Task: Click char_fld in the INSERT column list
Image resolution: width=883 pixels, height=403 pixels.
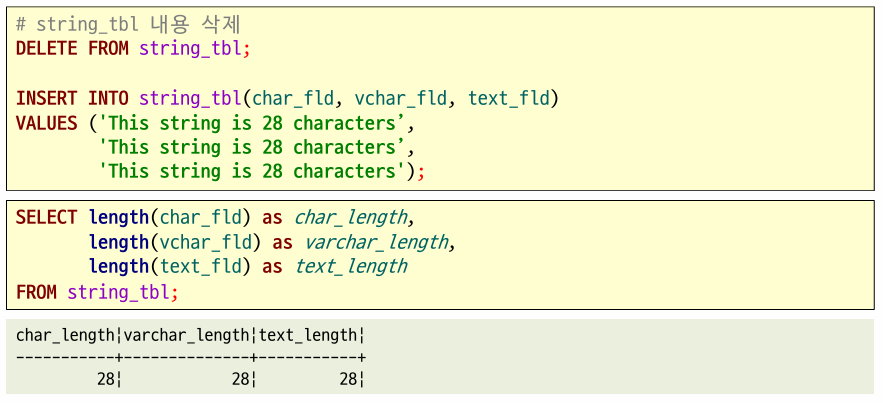Action: point(293,99)
